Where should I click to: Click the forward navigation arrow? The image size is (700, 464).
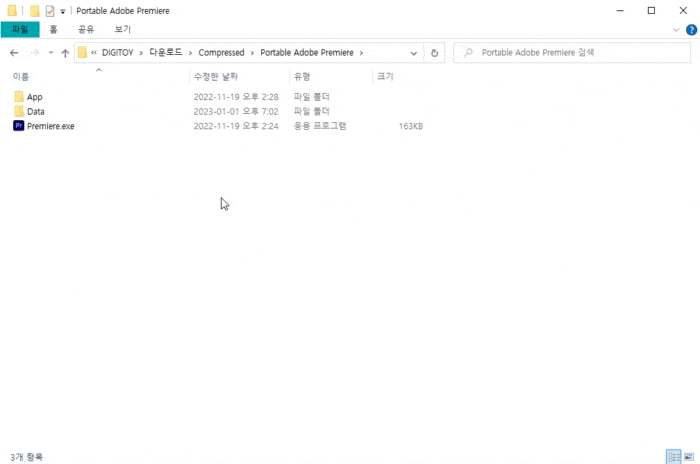[35, 53]
